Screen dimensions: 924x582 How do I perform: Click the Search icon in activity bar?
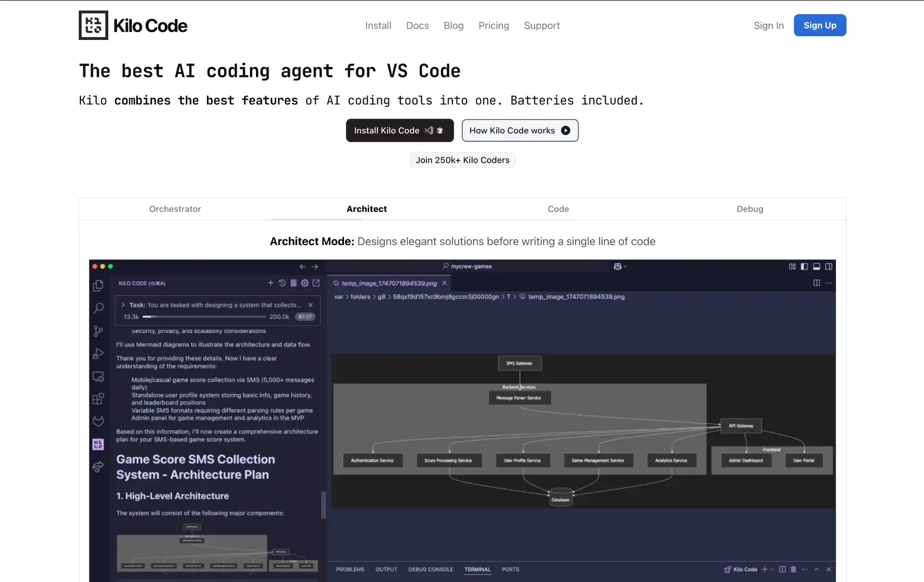point(98,308)
